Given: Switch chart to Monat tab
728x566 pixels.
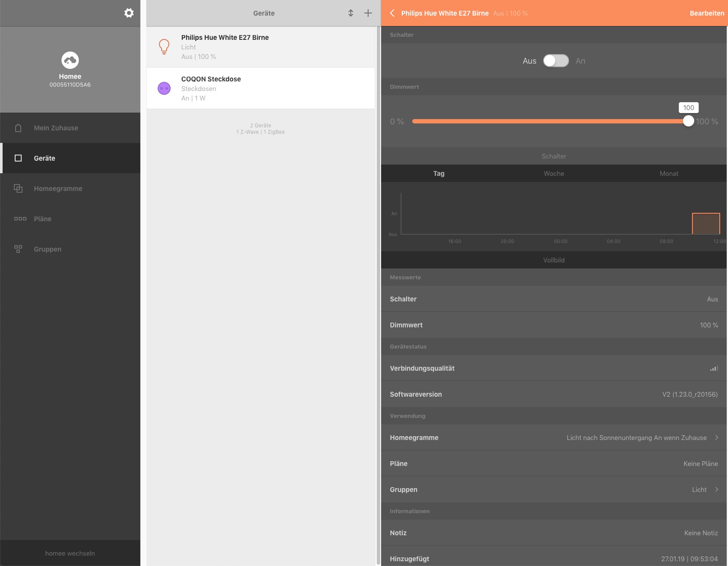Looking at the screenshot, I should click(669, 174).
